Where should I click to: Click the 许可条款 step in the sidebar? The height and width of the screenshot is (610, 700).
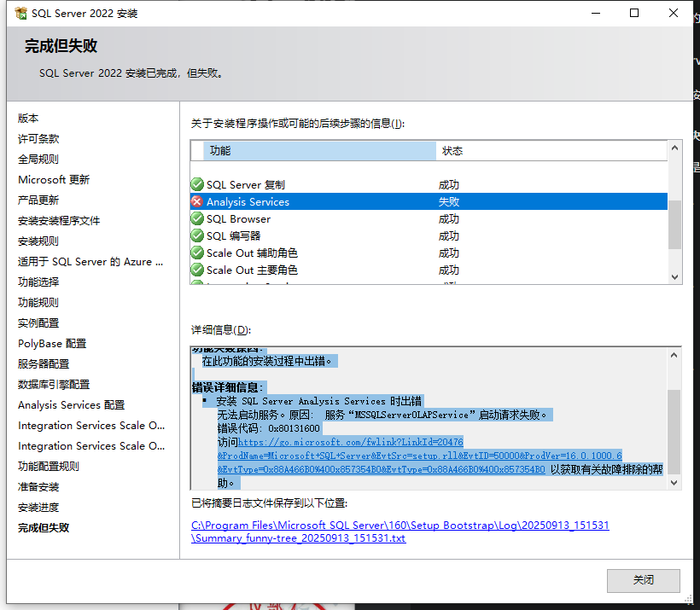point(38,139)
